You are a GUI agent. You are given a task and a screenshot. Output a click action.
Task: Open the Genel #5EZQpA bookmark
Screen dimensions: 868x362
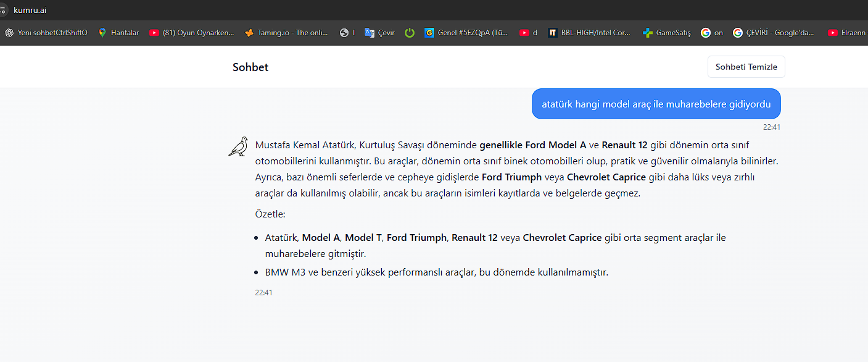pos(466,33)
